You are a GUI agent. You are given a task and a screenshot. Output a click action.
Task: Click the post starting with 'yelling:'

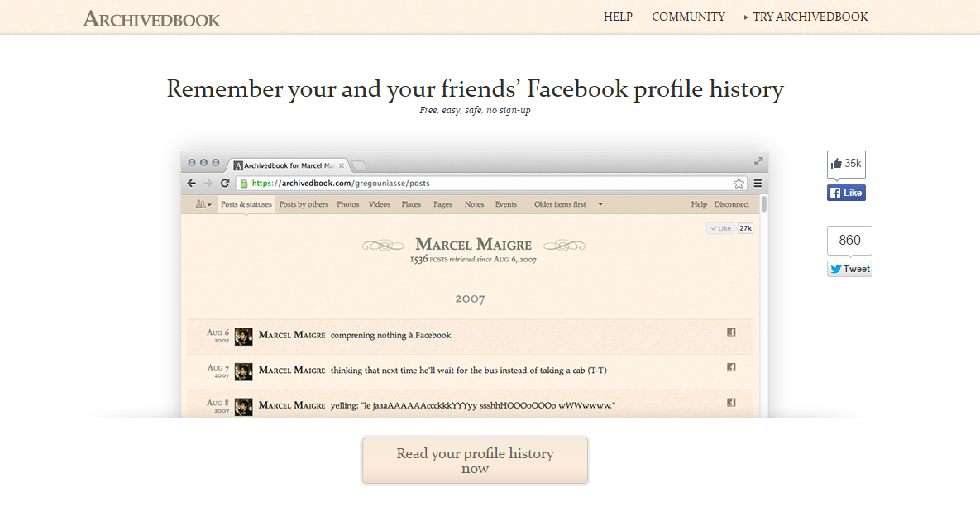coord(472,405)
